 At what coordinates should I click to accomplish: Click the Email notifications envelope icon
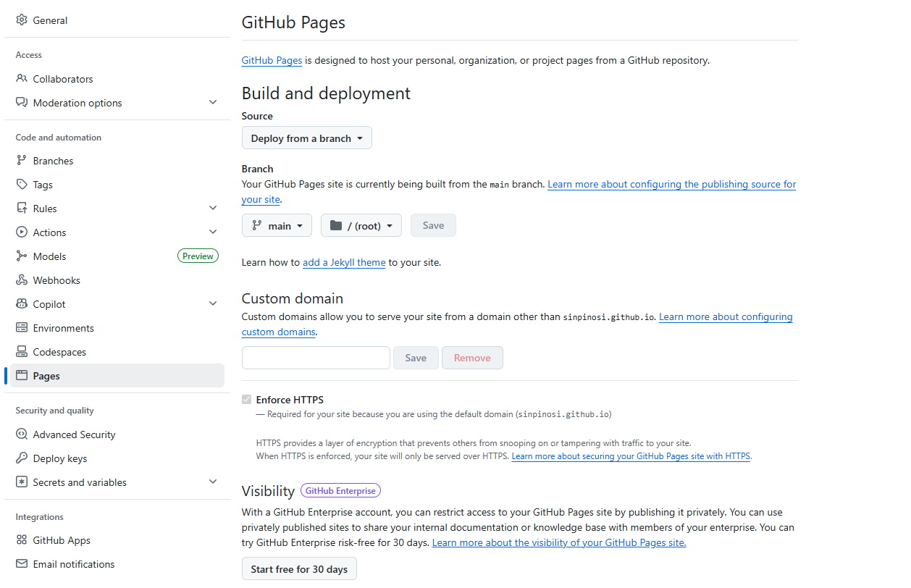point(22,564)
